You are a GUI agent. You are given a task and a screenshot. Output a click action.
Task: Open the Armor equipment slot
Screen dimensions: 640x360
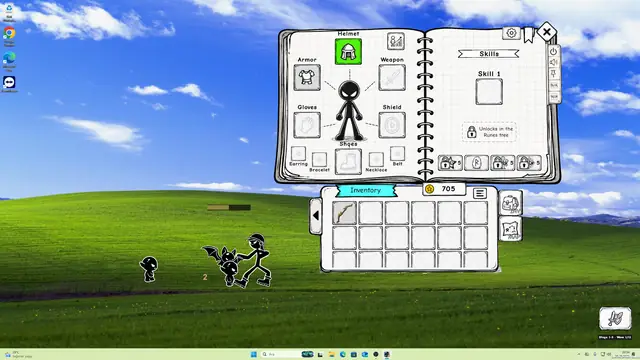[x=307, y=77]
